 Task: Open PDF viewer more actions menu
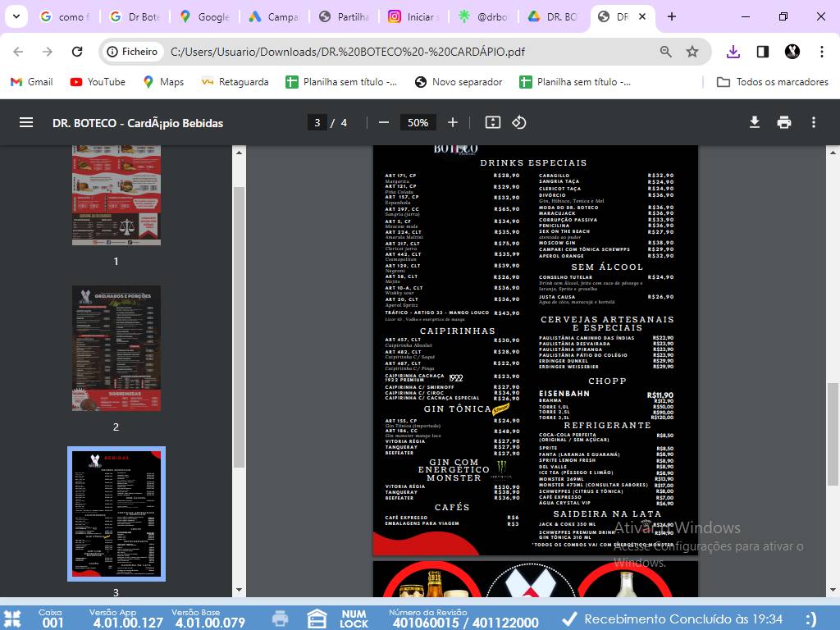click(x=813, y=123)
